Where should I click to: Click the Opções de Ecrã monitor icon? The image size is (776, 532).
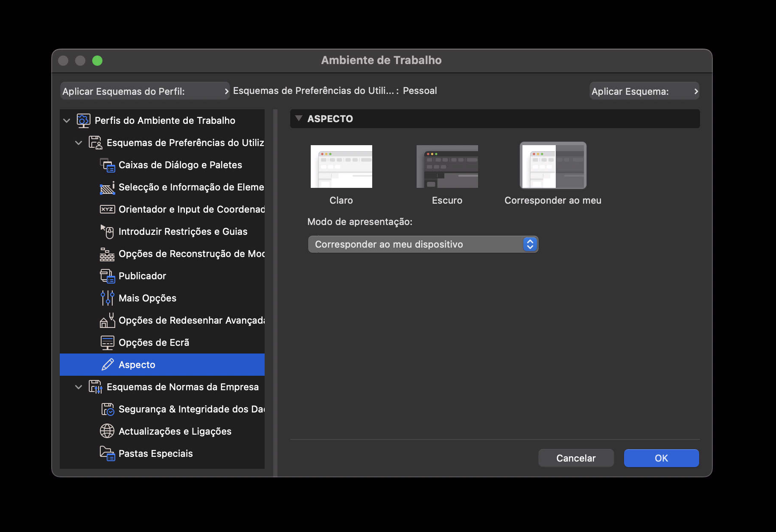point(107,342)
